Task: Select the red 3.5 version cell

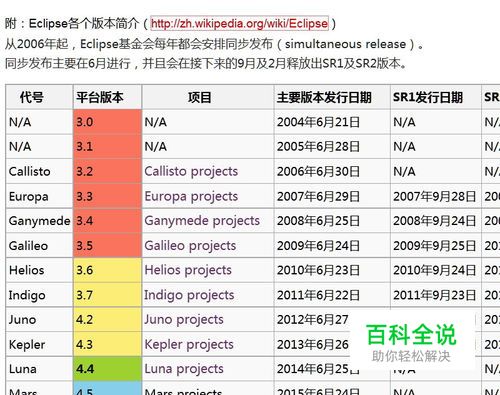Action: (x=107, y=246)
